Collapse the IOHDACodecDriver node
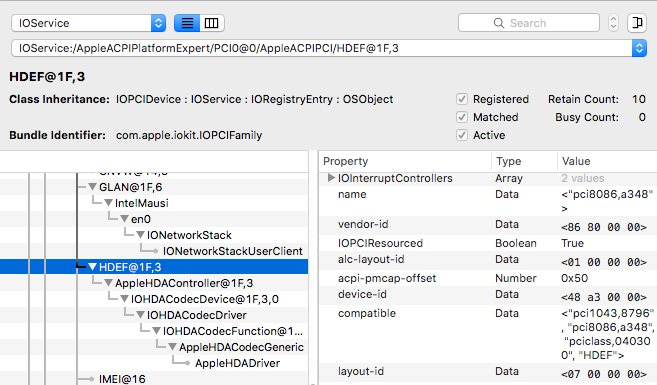This screenshot has height=385, width=657. 140,315
